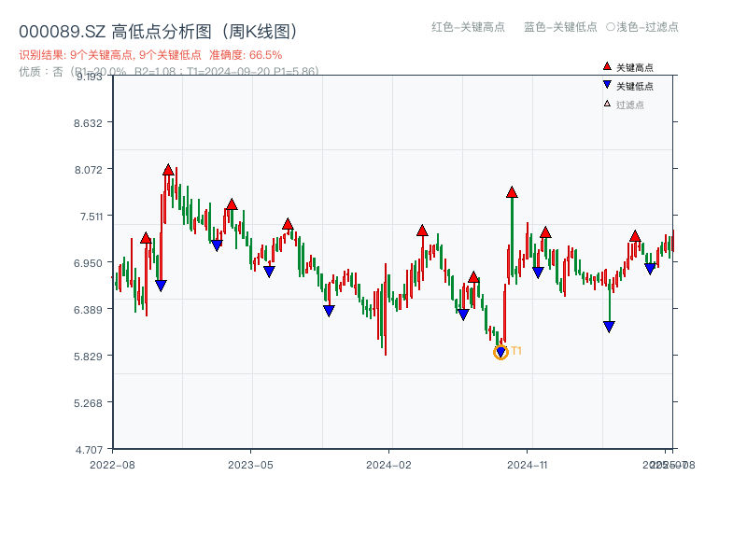Click the 红色-关键高点 header label
This screenshot has height=560, width=747.
click(x=468, y=27)
